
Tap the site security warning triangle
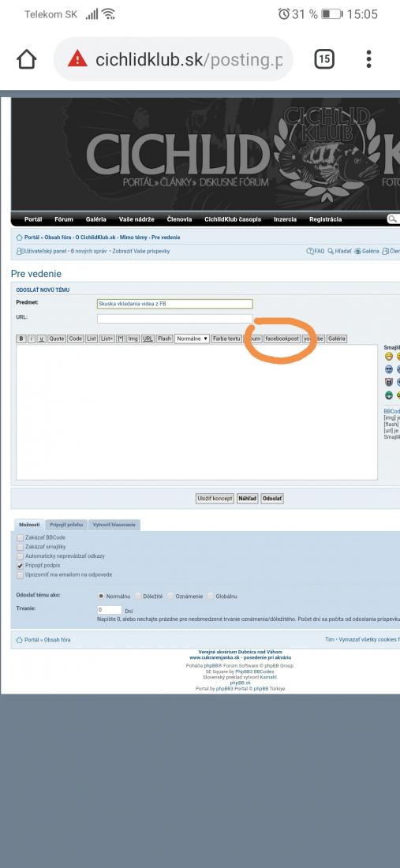click(77, 58)
